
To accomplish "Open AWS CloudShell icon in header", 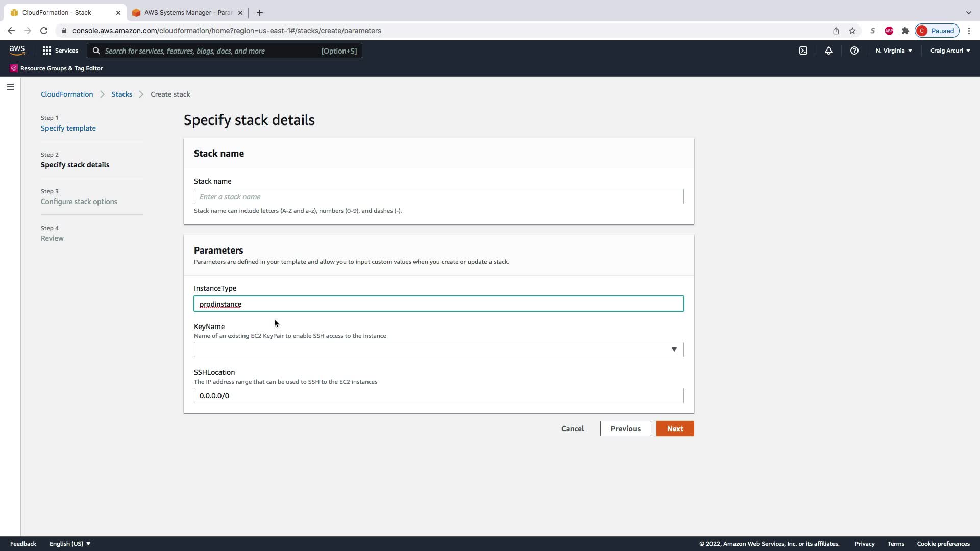I will (x=803, y=51).
